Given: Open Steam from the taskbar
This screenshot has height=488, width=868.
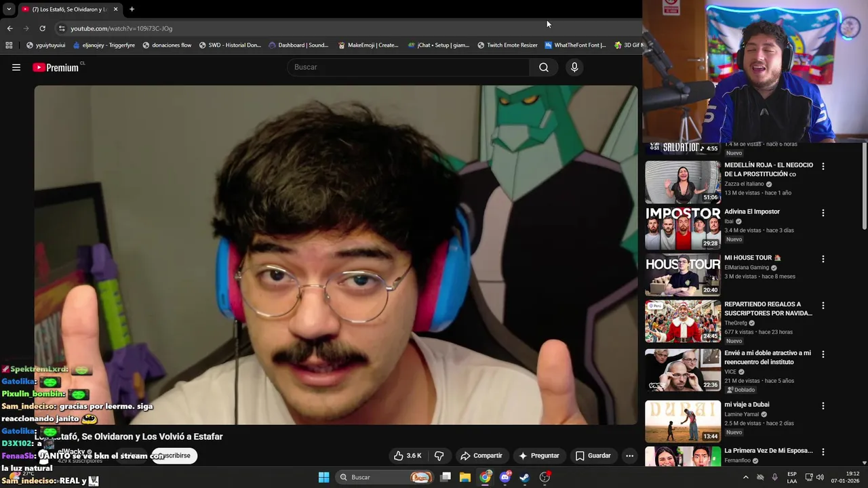Looking at the screenshot, I should (525, 477).
